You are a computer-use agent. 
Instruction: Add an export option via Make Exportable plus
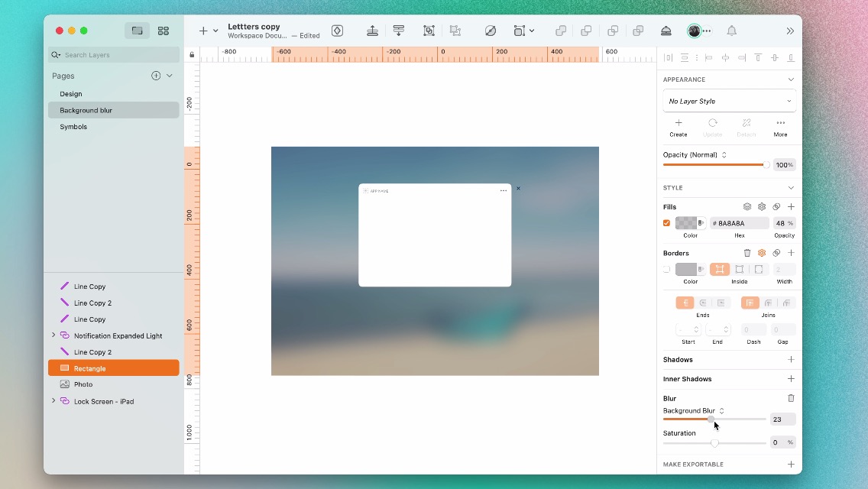(791, 464)
